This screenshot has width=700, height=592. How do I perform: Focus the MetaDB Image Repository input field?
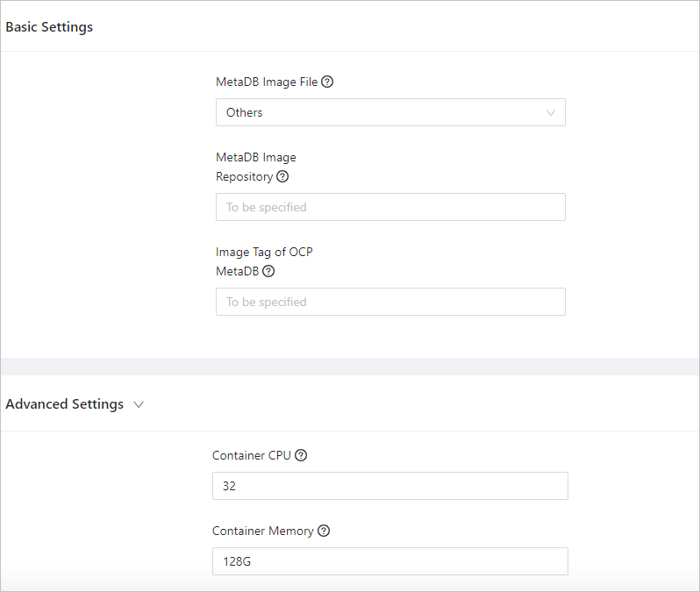[390, 207]
